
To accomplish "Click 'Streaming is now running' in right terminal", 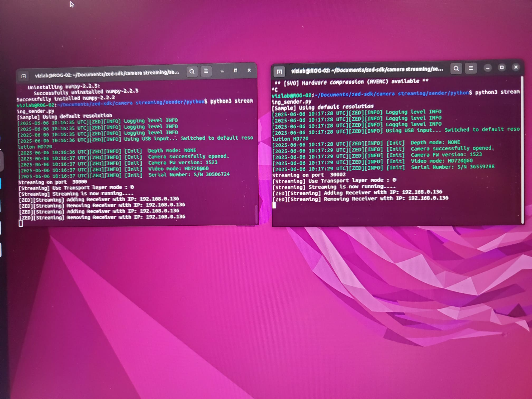I will (x=334, y=187).
